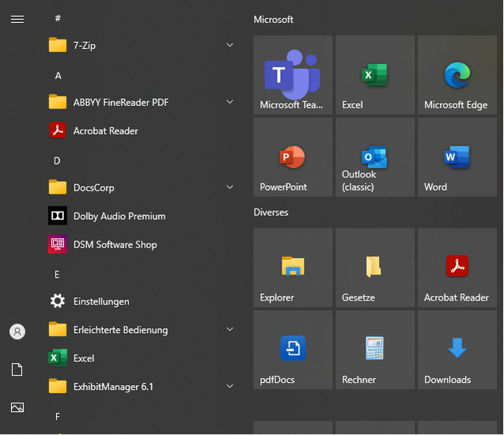
Task: Open the Explorer tile
Action: [293, 267]
